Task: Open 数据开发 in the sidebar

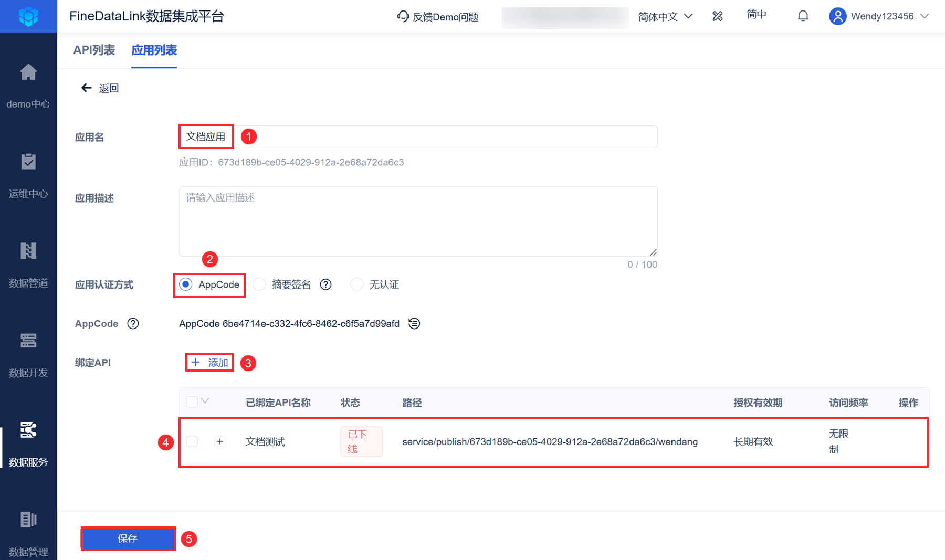Action: click(28, 355)
